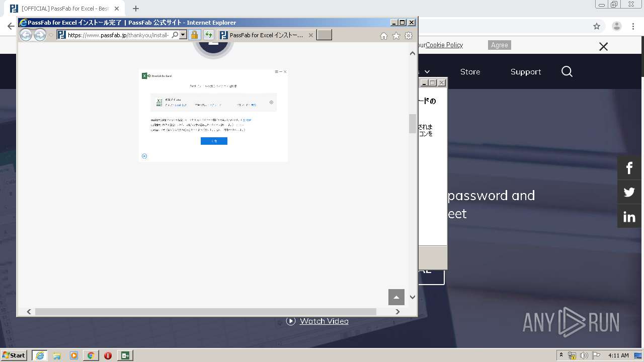Show hidden tray icons arrow
Screen dimensions: 644x362
tap(561, 355)
